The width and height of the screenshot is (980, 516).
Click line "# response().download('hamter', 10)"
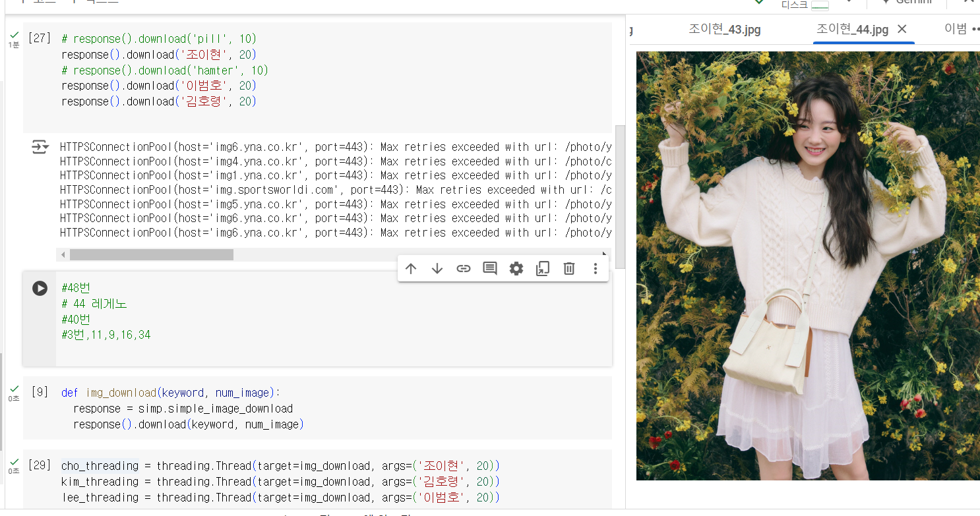point(165,70)
